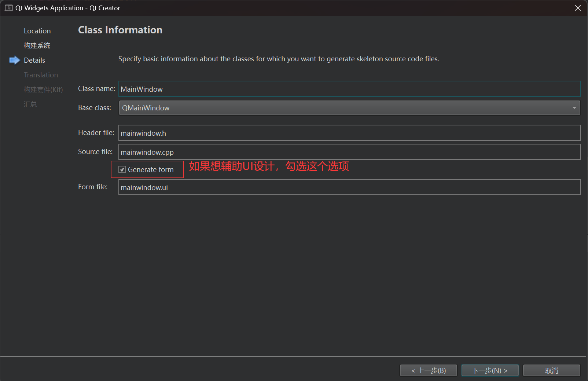
Task: Proceed with the 下一步(N) button
Action: point(490,370)
